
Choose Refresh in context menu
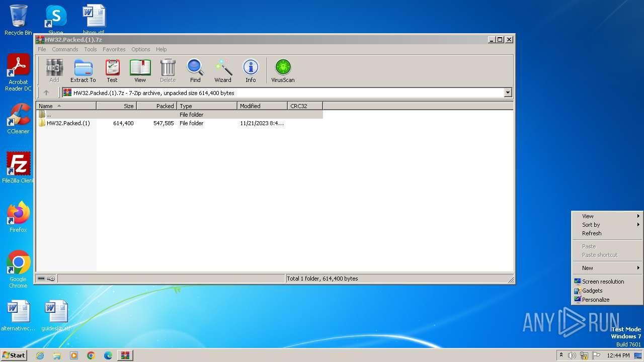pos(607,233)
